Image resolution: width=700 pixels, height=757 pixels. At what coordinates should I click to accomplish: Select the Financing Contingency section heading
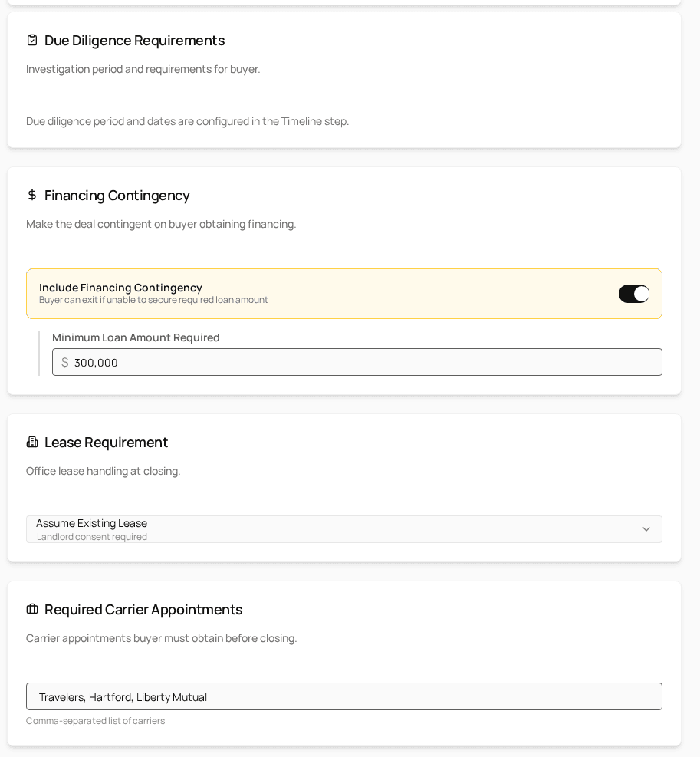pyautogui.click(x=117, y=196)
